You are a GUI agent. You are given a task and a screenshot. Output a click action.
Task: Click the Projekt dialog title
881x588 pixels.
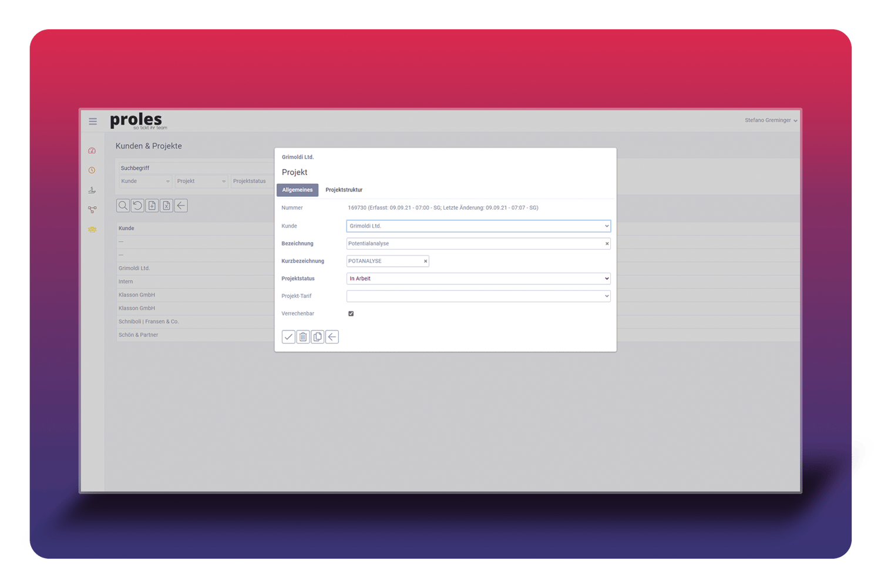295,172
